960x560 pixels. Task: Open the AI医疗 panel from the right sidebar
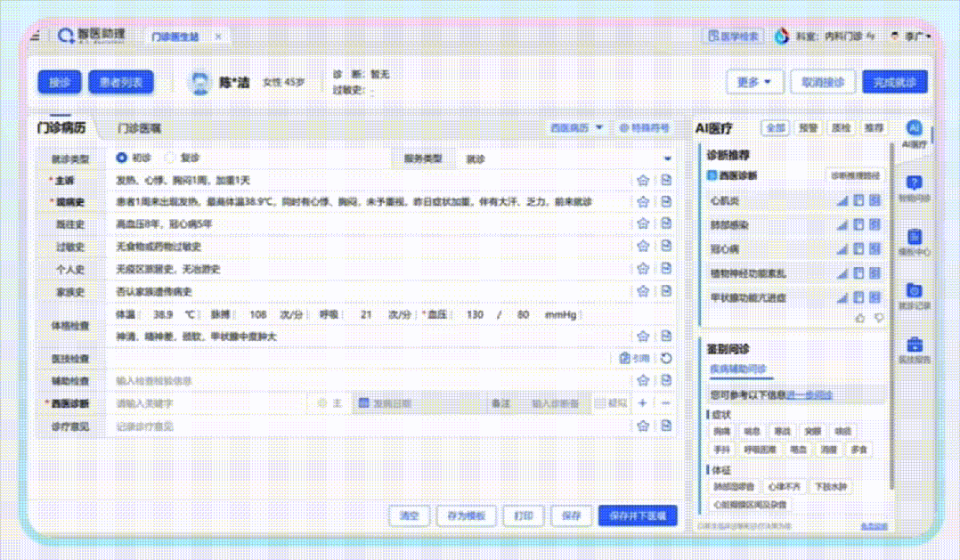(x=915, y=129)
